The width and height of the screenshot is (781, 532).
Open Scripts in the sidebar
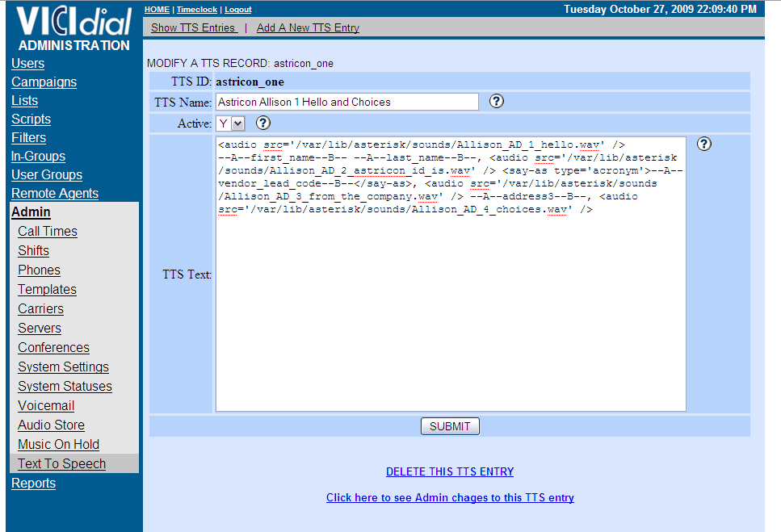point(31,119)
